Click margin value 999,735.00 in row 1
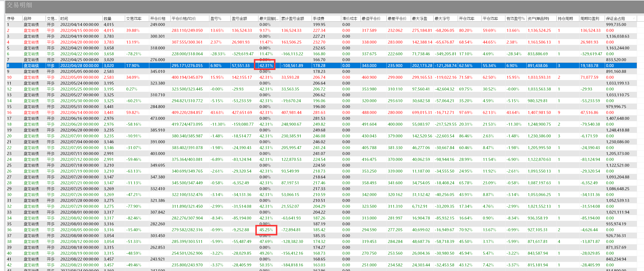Screen dimensions: 644x271 click(x=616, y=25)
